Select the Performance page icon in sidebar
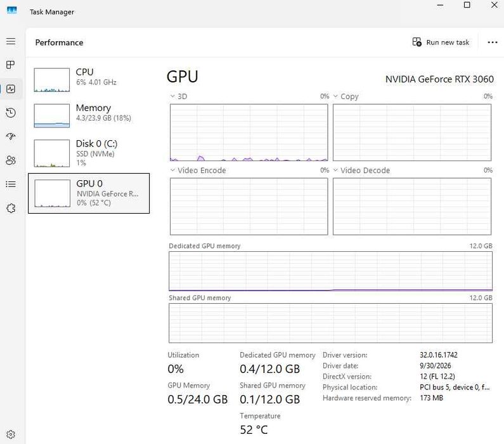504x444 pixels. (x=11, y=89)
